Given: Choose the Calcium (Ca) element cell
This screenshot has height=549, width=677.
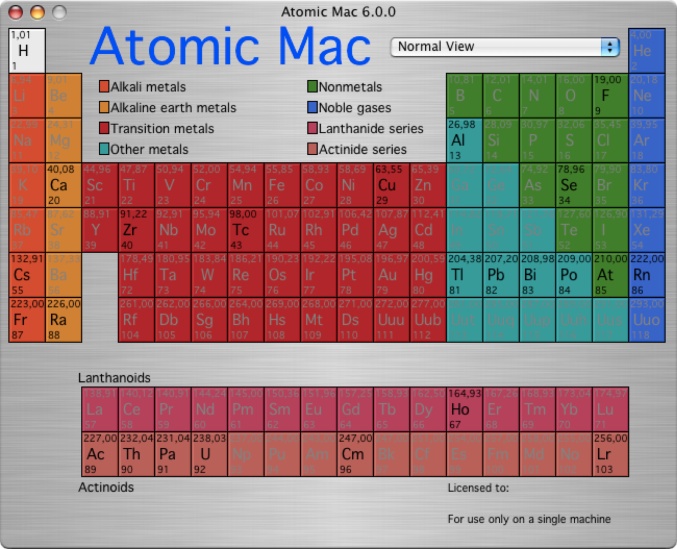Looking at the screenshot, I should (63, 185).
